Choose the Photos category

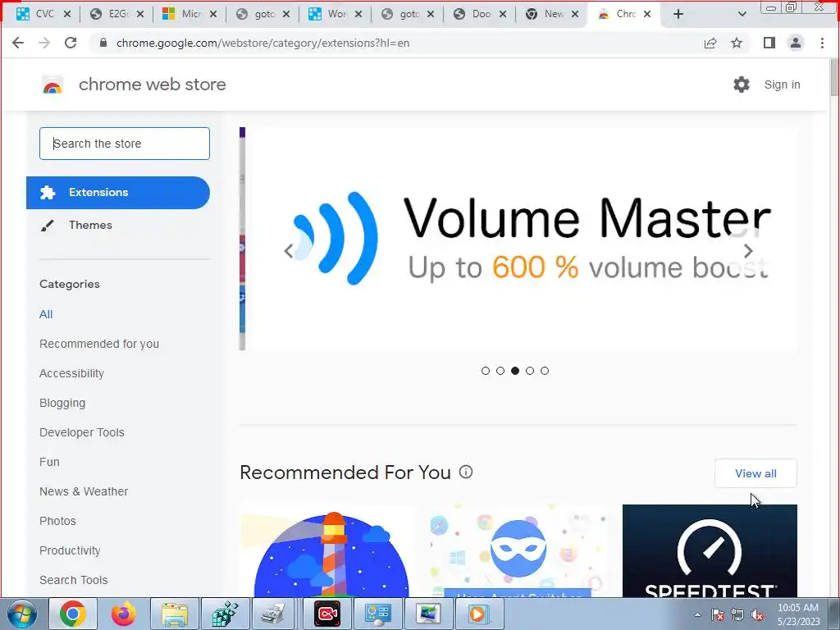57,521
